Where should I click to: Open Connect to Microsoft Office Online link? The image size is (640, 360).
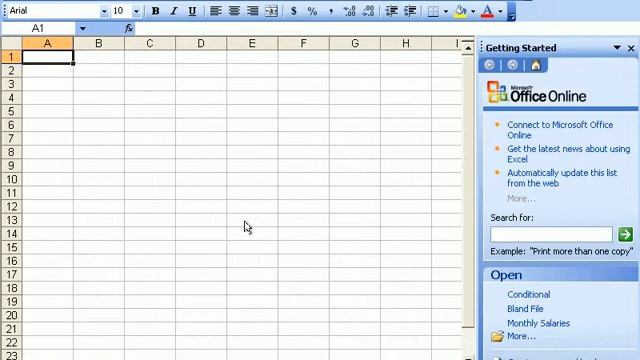560,130
